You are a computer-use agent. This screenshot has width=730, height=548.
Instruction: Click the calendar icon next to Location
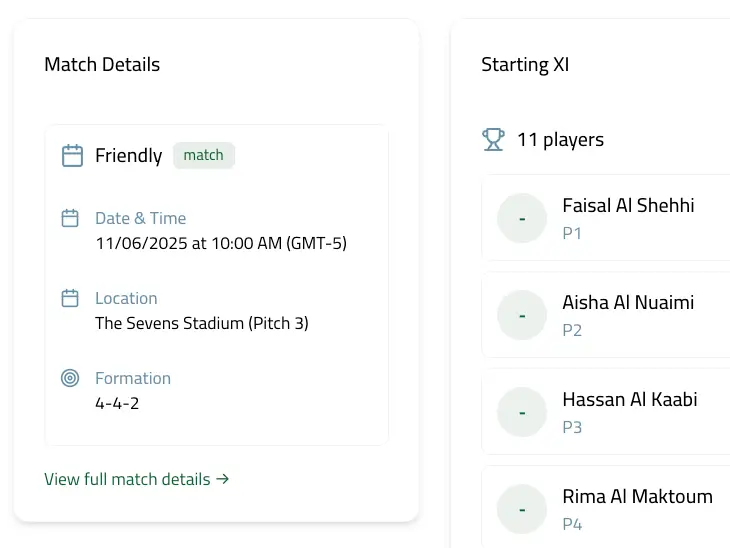(x=70, y=298)
